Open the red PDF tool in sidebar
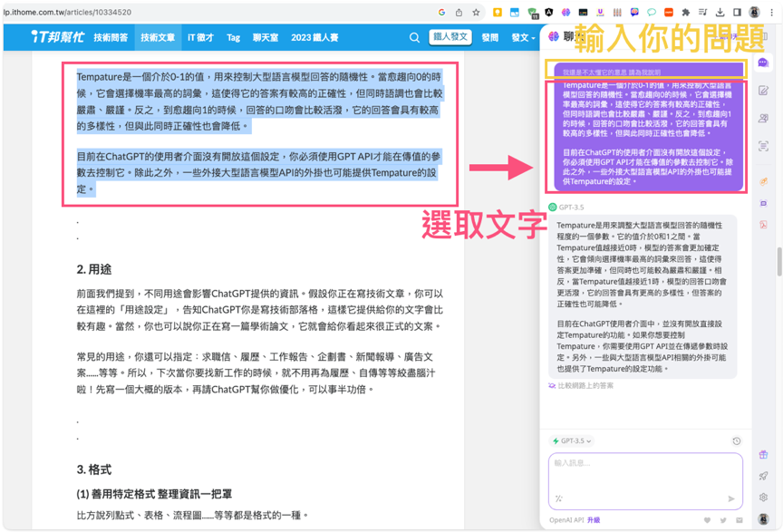 764,225
